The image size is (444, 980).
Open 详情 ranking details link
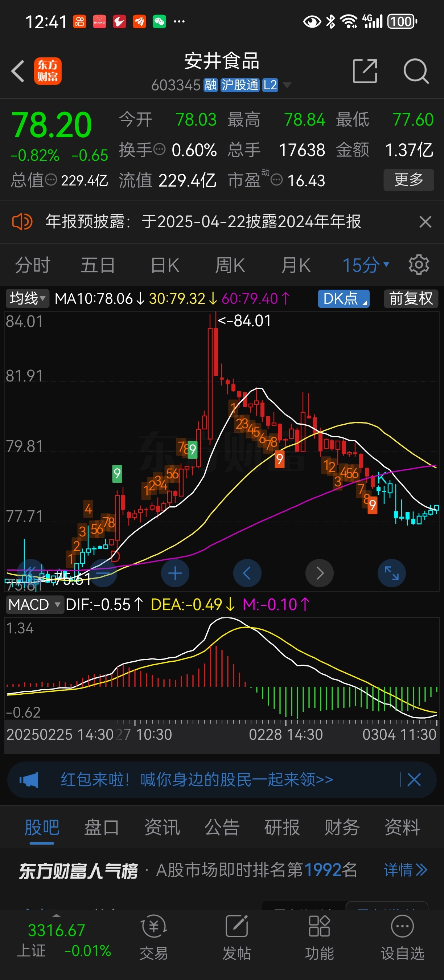click(x=406, y=870)
